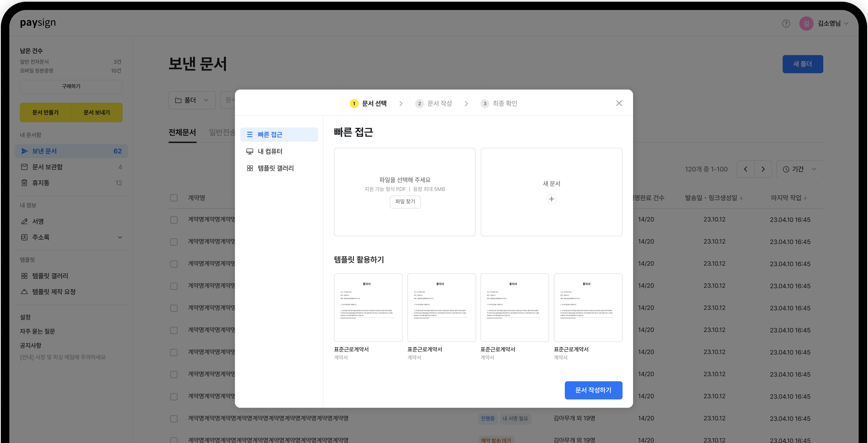Select the first 표준근로계약서 template thumbnail
Image resolution: width=868 pixels, height=443 pixels.
pyautogui.click(x=368, y=307)
